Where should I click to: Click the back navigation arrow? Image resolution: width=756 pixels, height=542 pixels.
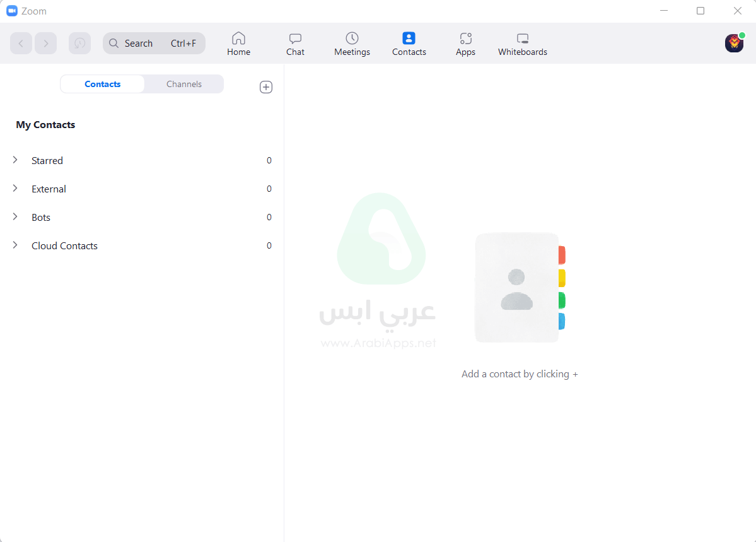coord(21,43)
